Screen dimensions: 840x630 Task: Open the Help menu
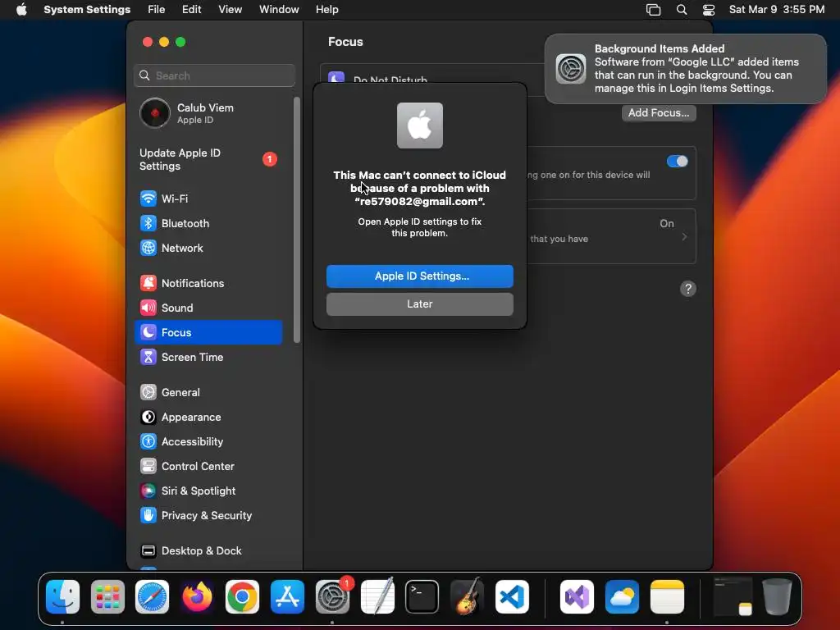coord(326,10)
